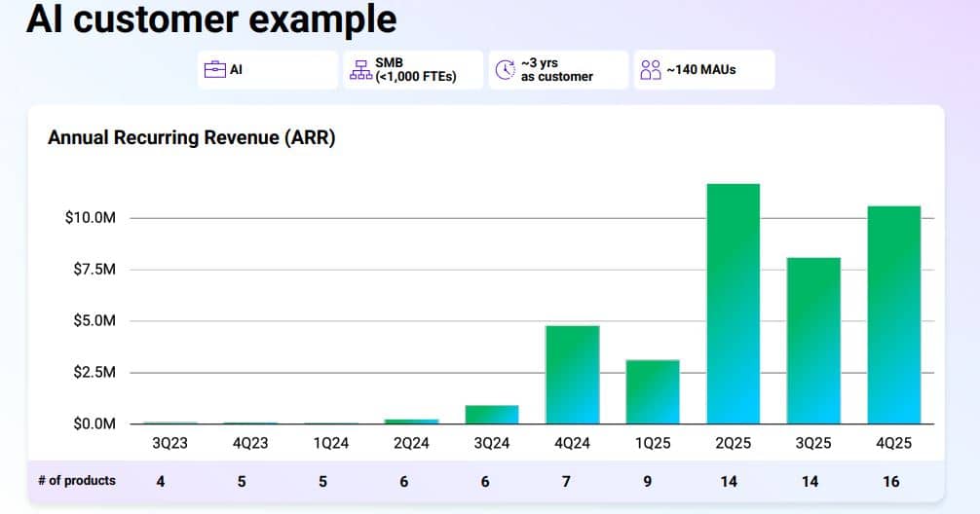
Task: Click the 3Q25 ARR bar
Action: tap(813, 341)
